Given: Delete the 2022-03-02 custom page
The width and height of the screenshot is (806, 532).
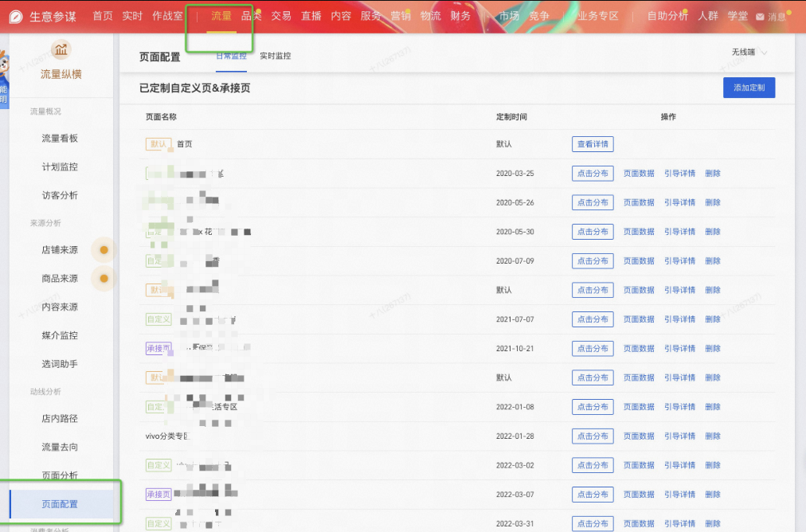Looking at the screenshot, I should pyautogui.click(x=713, y=465).
